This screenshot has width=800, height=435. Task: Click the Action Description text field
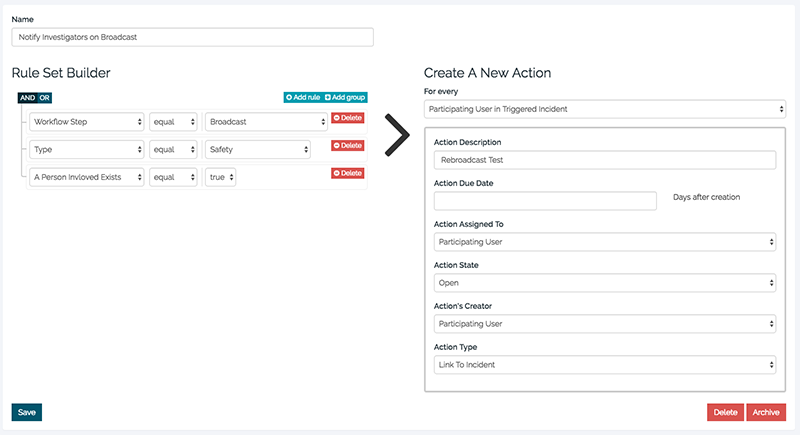(605, 160)
